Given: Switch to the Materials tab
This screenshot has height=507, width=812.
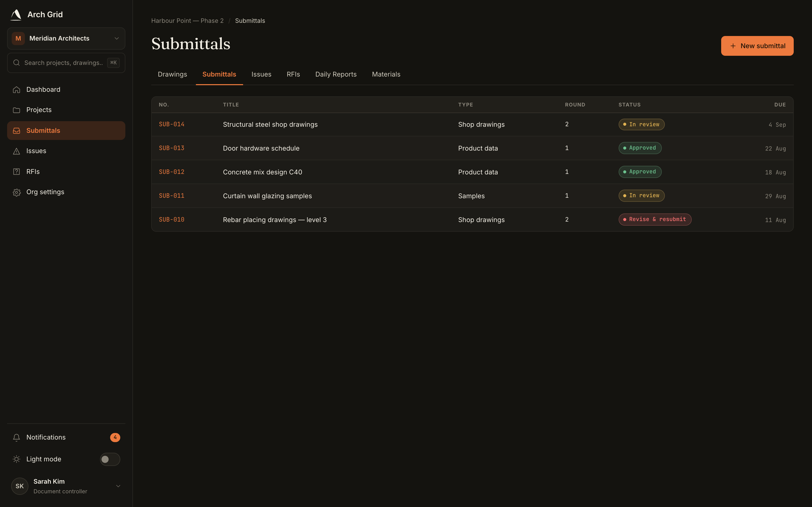Looking at the screenshot, I should coord(386,75).
